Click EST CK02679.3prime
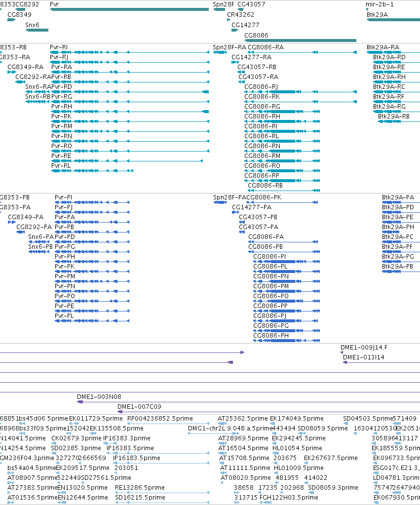The width and height of the screenshot is (420, 505). pos(76,438)
